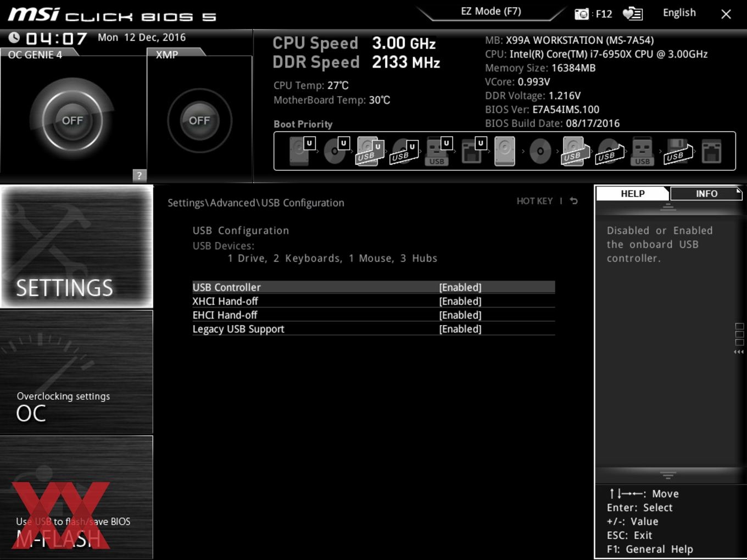Click the BIOS Build Date 08/17/2016 entry
Image resolution: width=747 pixels, height=560 pixels.
[552, 124]
